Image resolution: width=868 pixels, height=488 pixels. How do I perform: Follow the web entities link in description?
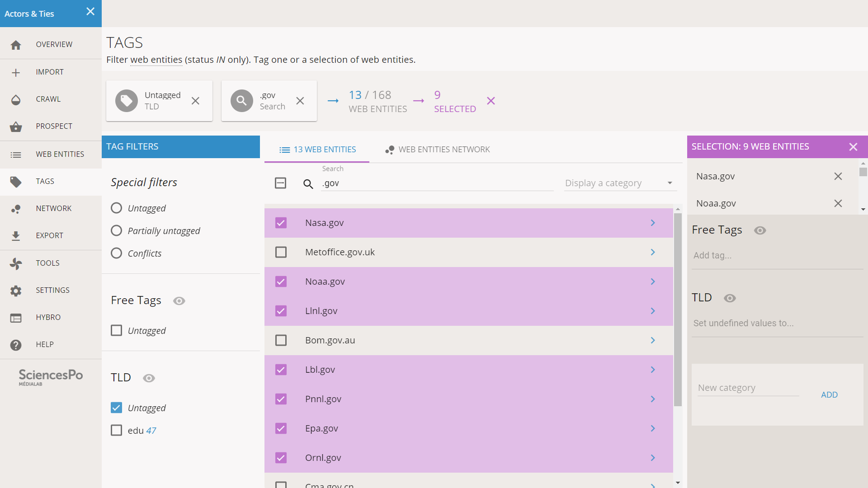(x=156, y=60)
